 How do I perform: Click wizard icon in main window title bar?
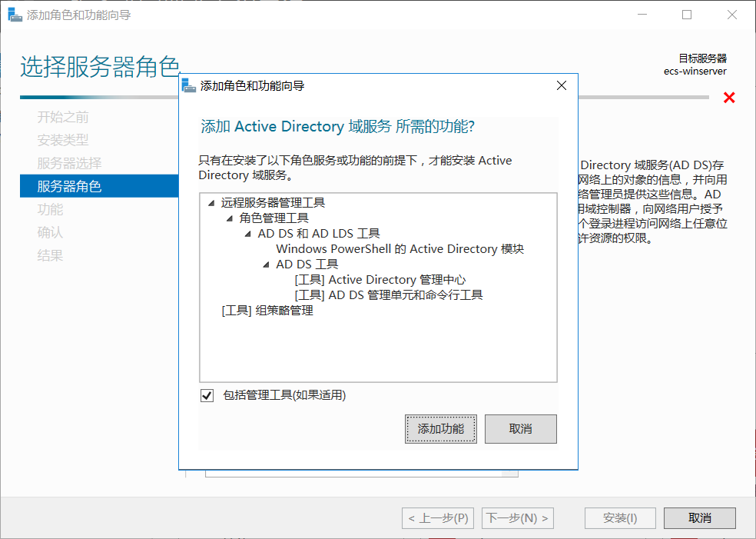point(15,15)
